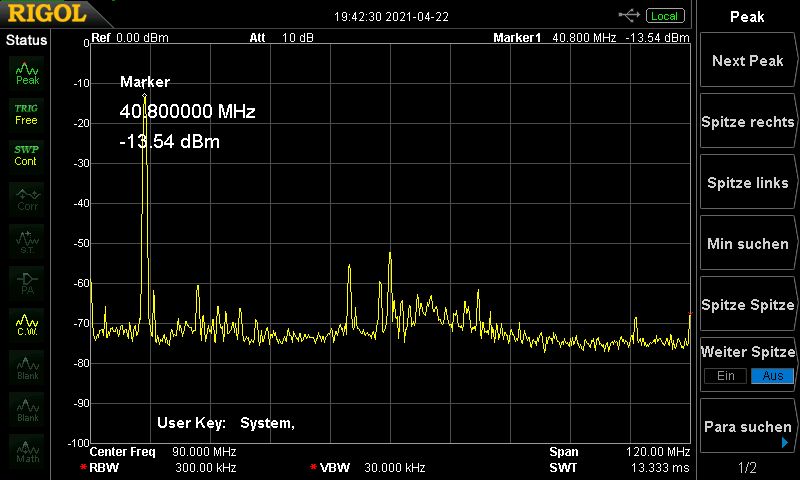Click the date and time display
Screen dimensions: 800x480
391,17
